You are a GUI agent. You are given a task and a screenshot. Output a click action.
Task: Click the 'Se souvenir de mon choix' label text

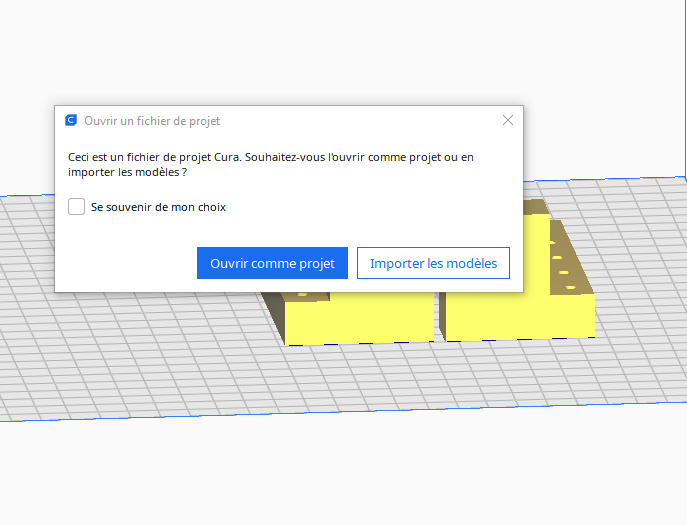click(158, 207)
